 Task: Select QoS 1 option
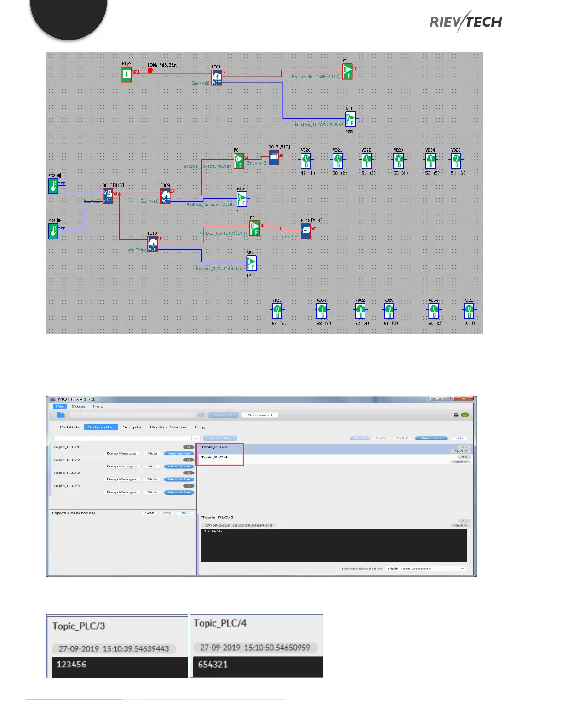381,438
